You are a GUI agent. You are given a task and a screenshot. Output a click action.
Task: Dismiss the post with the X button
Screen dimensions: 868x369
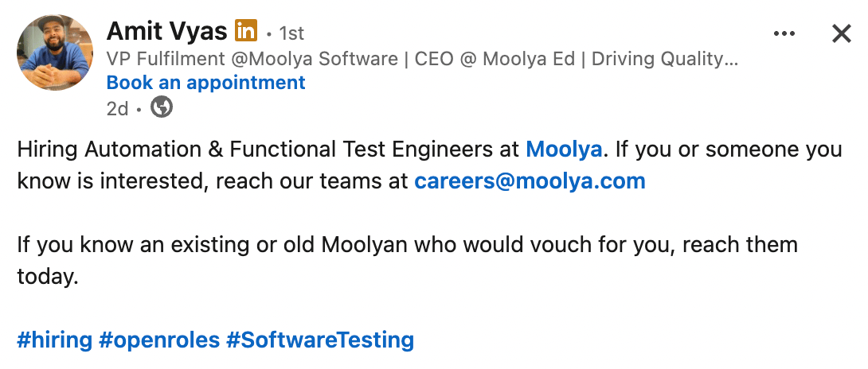pos(842,33)
